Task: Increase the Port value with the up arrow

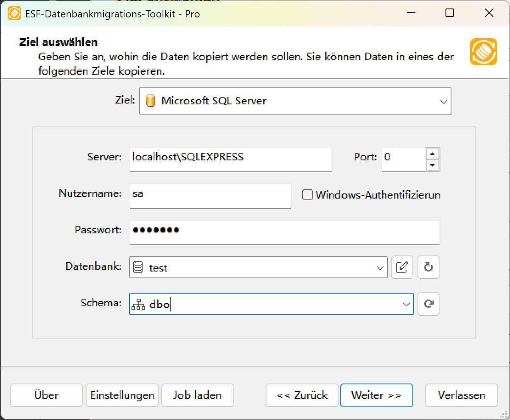Action: (x=433, y=154)
